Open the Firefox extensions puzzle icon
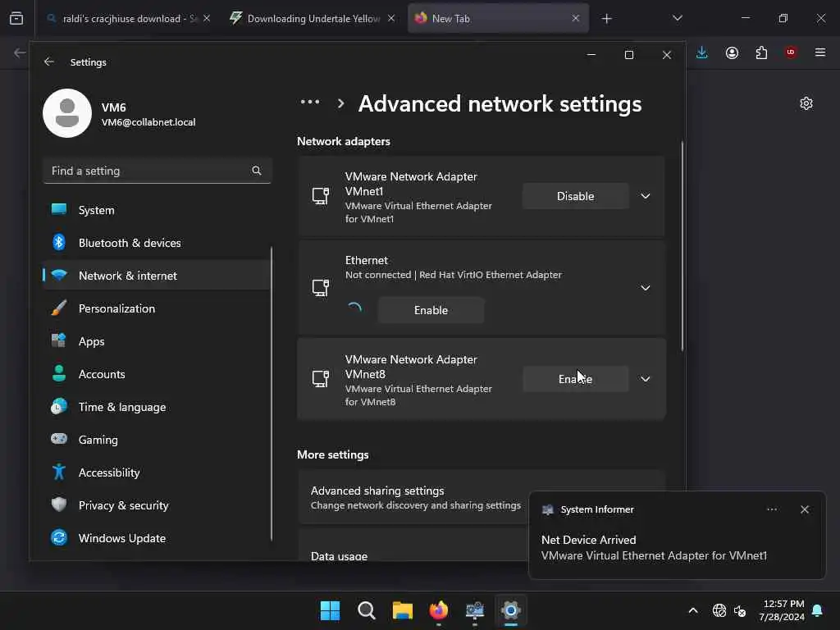The width and height of the screenshot is (840, 630). pyautogui.click(x=761, y=52)
